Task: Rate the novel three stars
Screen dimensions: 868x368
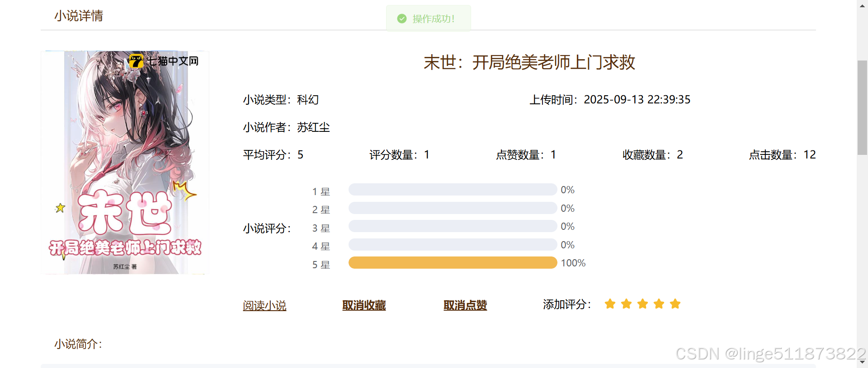Action: pyautogui.click(x=642, y=304)
